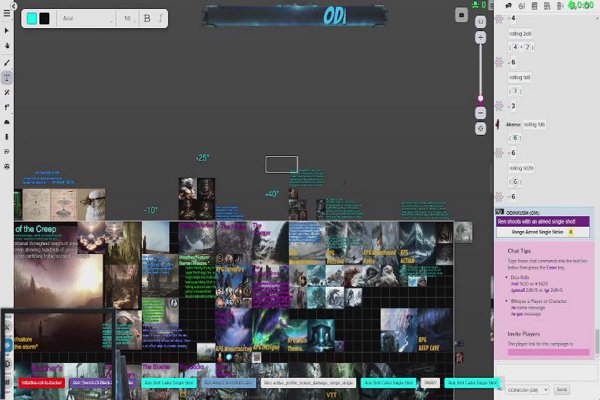Select the old book pages image on canvas
Viewport: 600px width, 400px height.
tap(51, 204)
